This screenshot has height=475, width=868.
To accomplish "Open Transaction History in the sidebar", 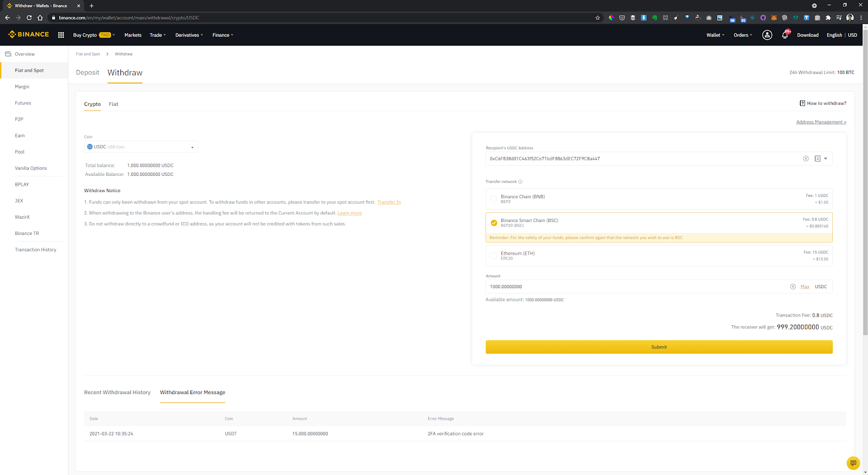I will pyautogui.click(x=35, y=249).
